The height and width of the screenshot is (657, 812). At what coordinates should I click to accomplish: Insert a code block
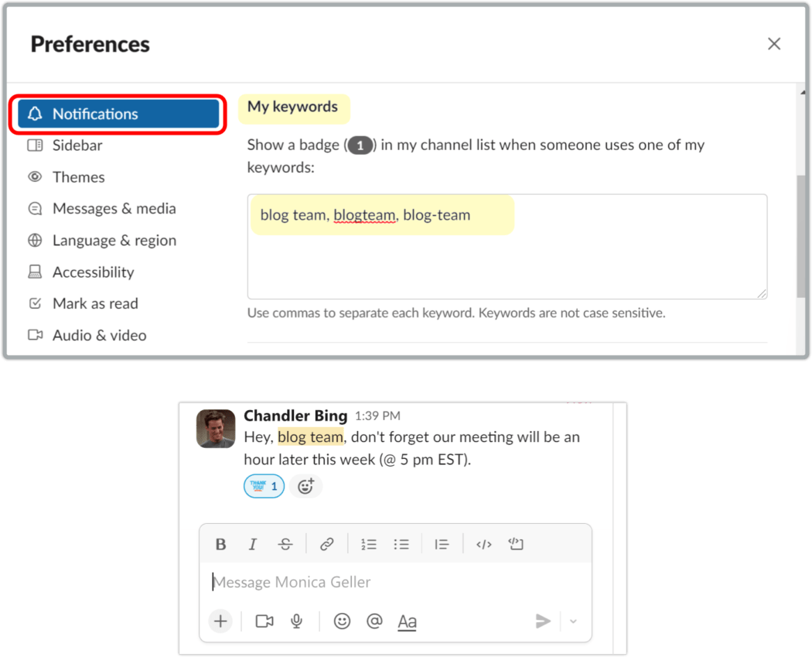point(516,544)
